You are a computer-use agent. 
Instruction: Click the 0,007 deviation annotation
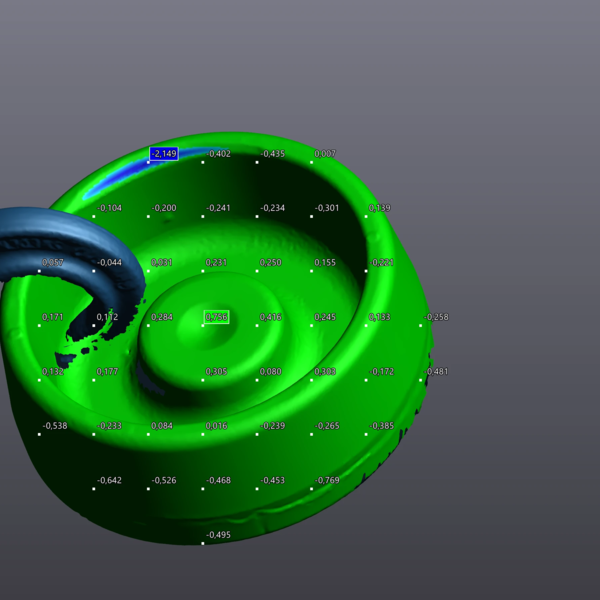[x=326, y=154]
